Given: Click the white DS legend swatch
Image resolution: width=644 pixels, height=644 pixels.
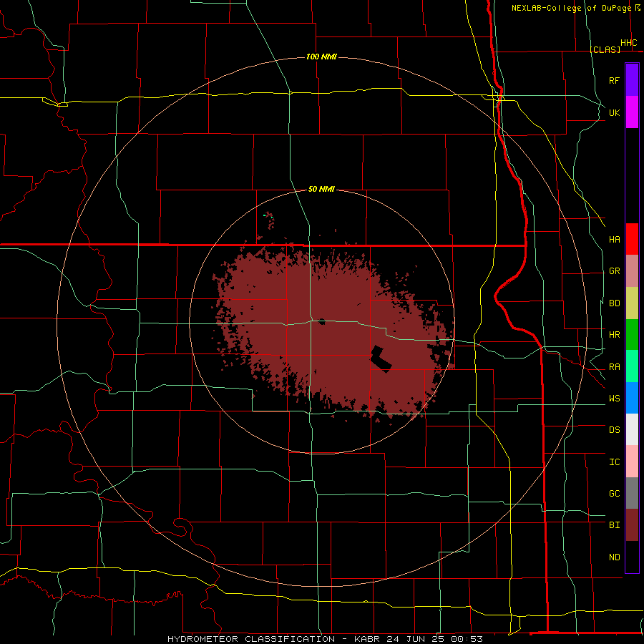Looking at the screenshot, I should click(x=632, y=429).
